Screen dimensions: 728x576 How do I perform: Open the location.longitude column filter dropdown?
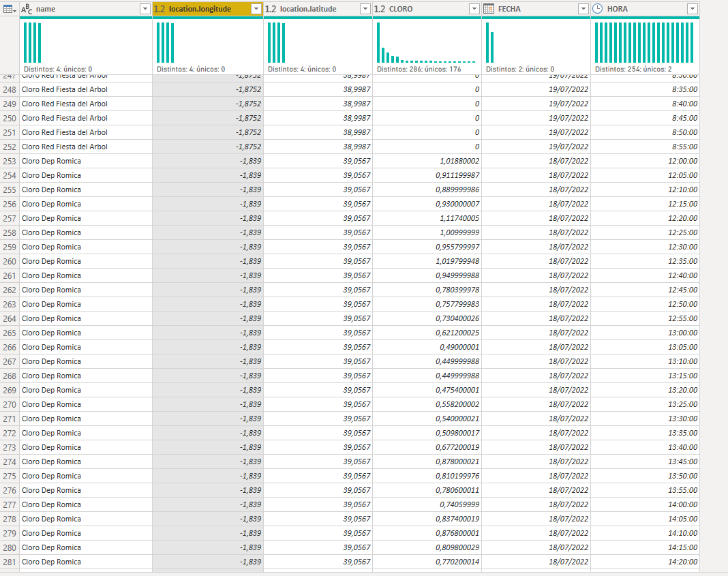click(x=256, y=9)
